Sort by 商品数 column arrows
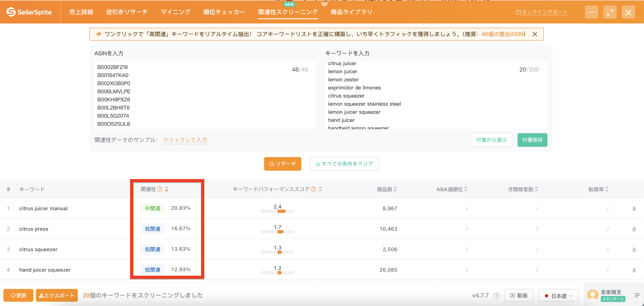Image resolution: width=644 pixels, height=306 pixels. pyautogui.click(x=395, y=189)
